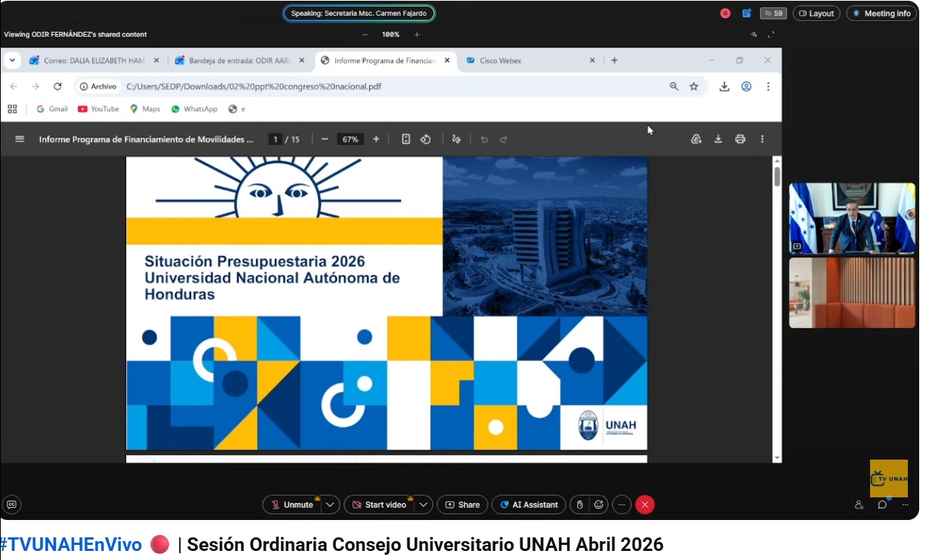929x560 pixels.
Task: Click the Share content button
Action: pyautogui.click(x=462, y=505)
